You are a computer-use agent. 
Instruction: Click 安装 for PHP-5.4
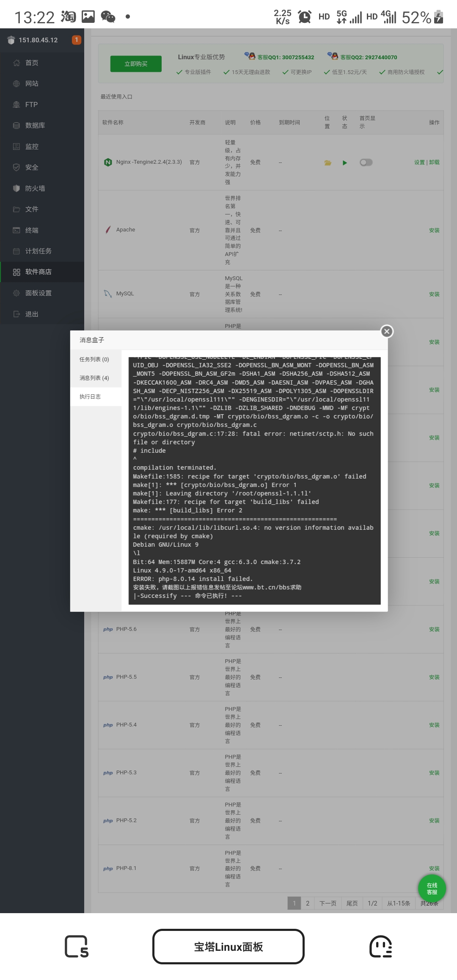click(435, 725)
